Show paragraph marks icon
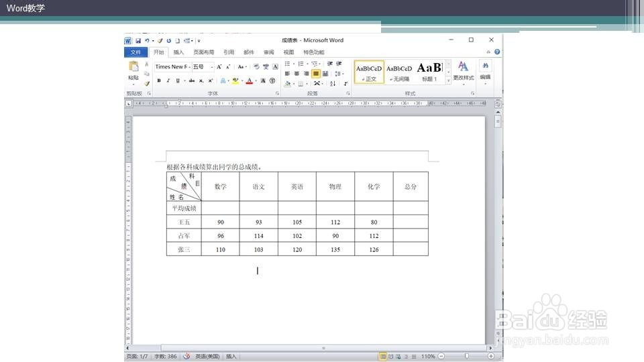This screenshot has height=362, width=644. click(345, 83)
